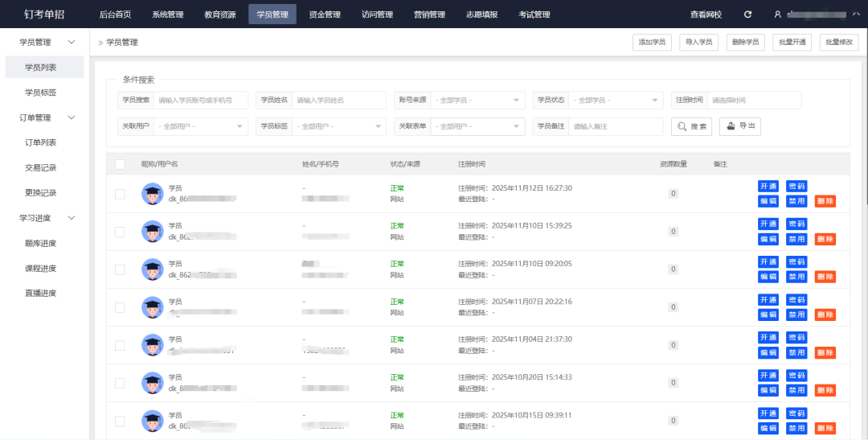Click 删除 on the first student row
The image size is (868, 440).
coord(825,201)
